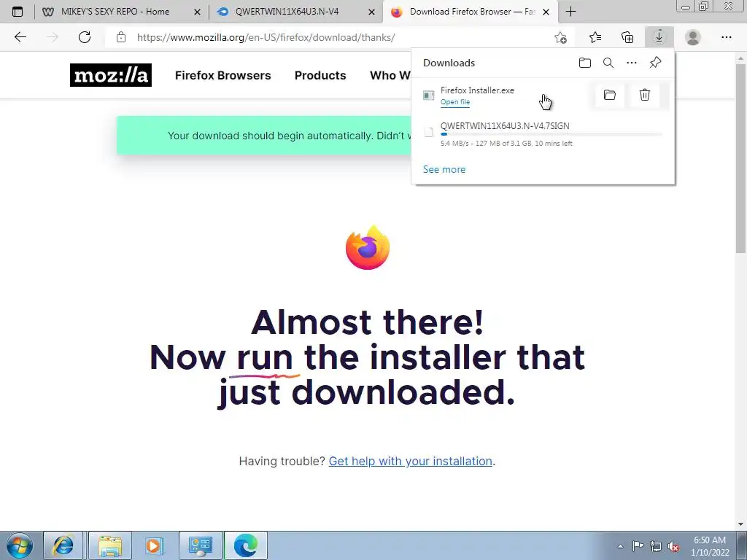Pin the Downloads panel
Screen dimensions: 747x560
pos(656,63)
